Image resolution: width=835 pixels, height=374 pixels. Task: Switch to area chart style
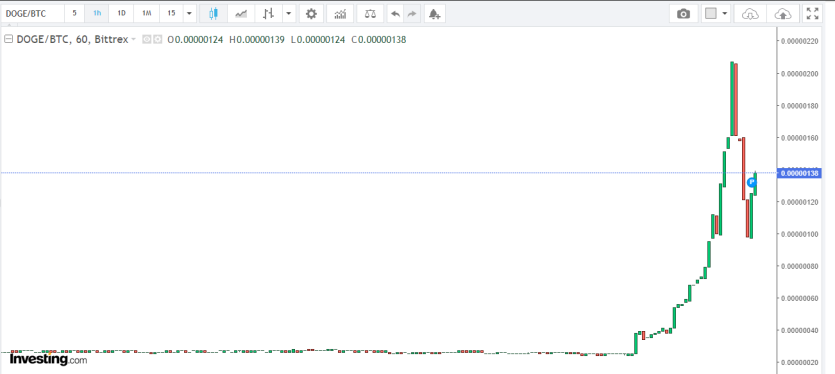coord(241,14)
